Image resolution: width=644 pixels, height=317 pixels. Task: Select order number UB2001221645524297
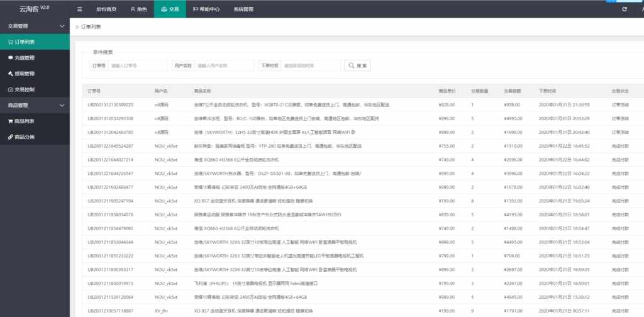click(110, 146)
